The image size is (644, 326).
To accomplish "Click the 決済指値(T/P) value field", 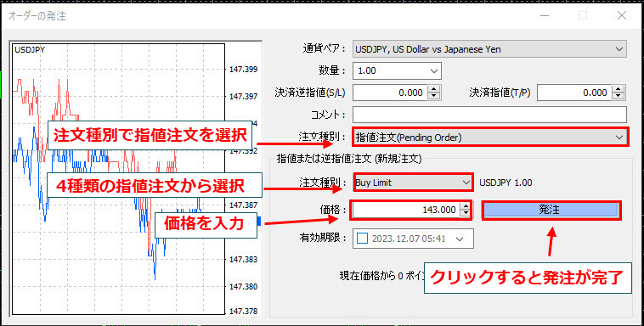I will tap(573, 93).
